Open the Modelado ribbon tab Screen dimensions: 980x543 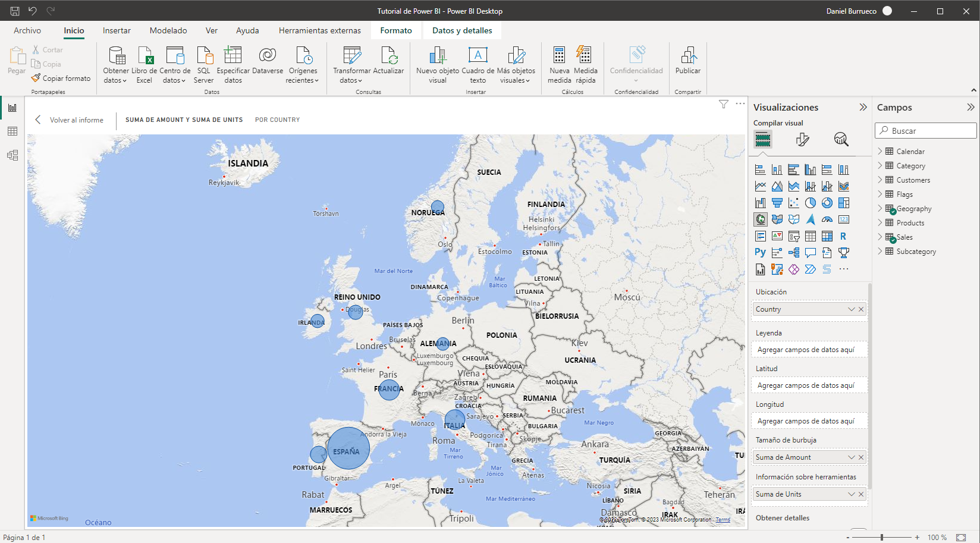168,30
